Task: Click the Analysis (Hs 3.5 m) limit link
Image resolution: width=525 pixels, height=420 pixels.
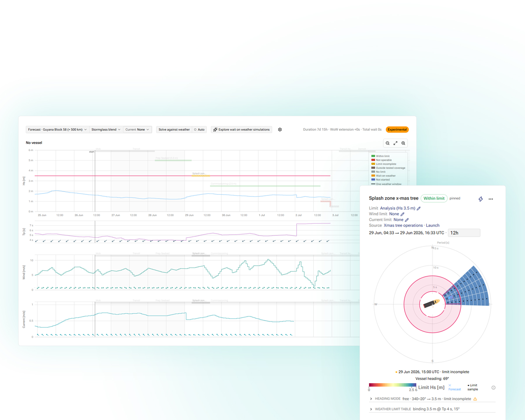Action: (398, 208)
